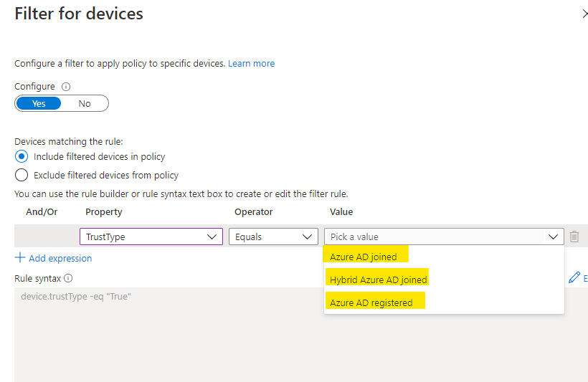The height and width of the screenshot is (382, 588).
Task: Close the Filter for devices panel
Action: pyautogui.click(x=585, y=14)
